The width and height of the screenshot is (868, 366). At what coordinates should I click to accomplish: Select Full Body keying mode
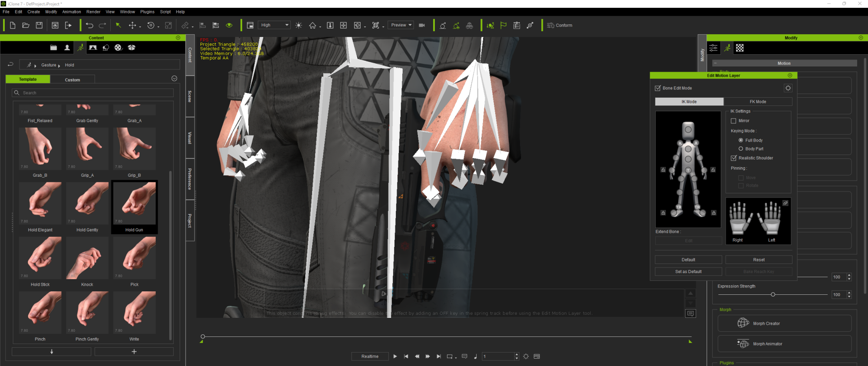[741, 140]
